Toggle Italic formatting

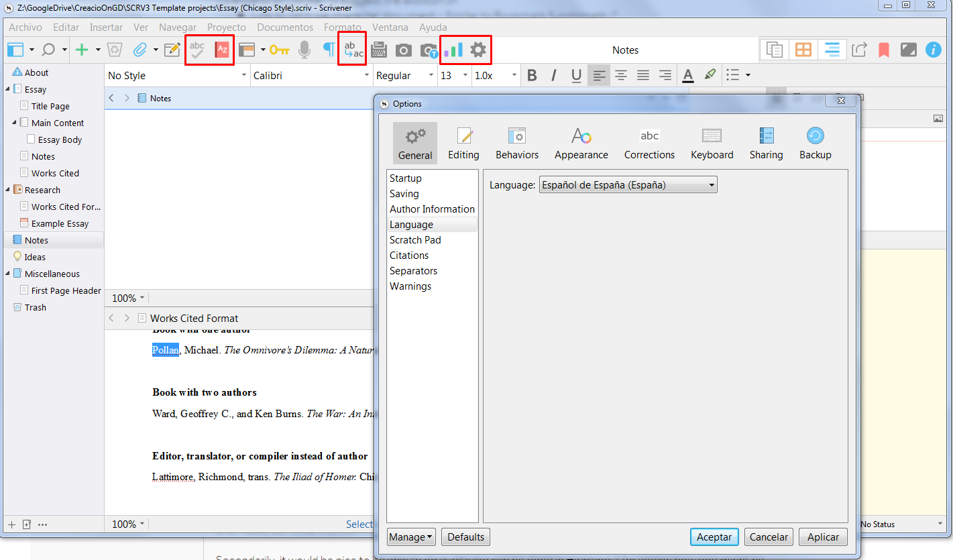pos(554,76)
